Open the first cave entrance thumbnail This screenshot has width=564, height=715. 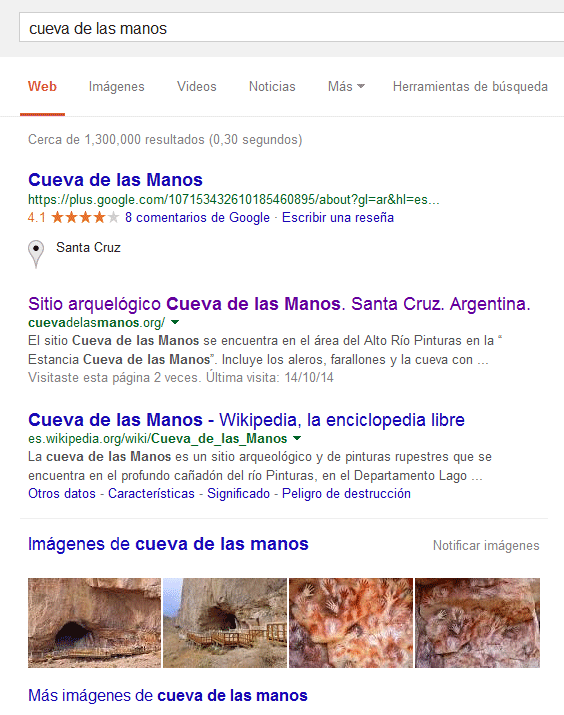click(94, 623)
